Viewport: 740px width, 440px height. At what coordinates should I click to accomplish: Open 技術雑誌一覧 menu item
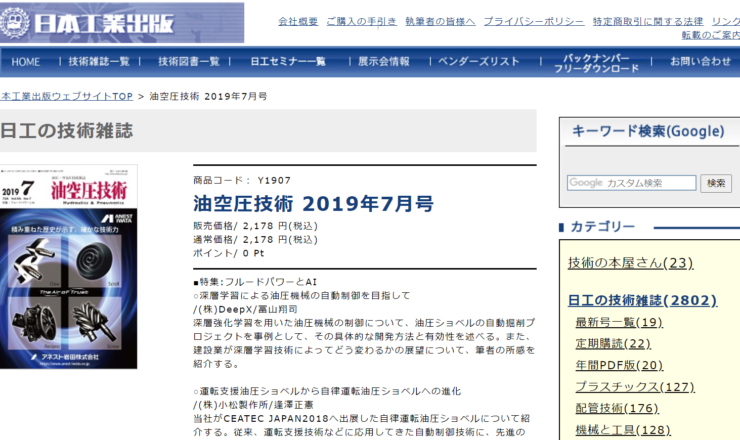[99, 61]
